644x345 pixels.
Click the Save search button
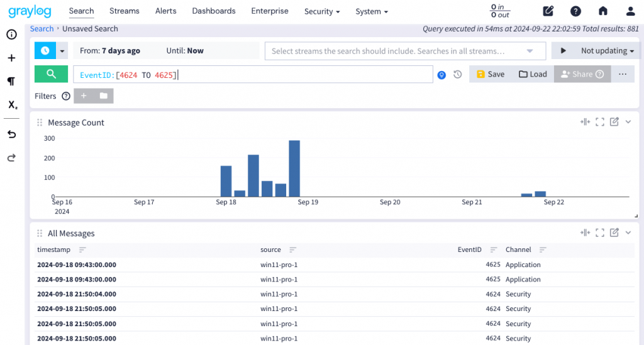click(x=491, y=74)
